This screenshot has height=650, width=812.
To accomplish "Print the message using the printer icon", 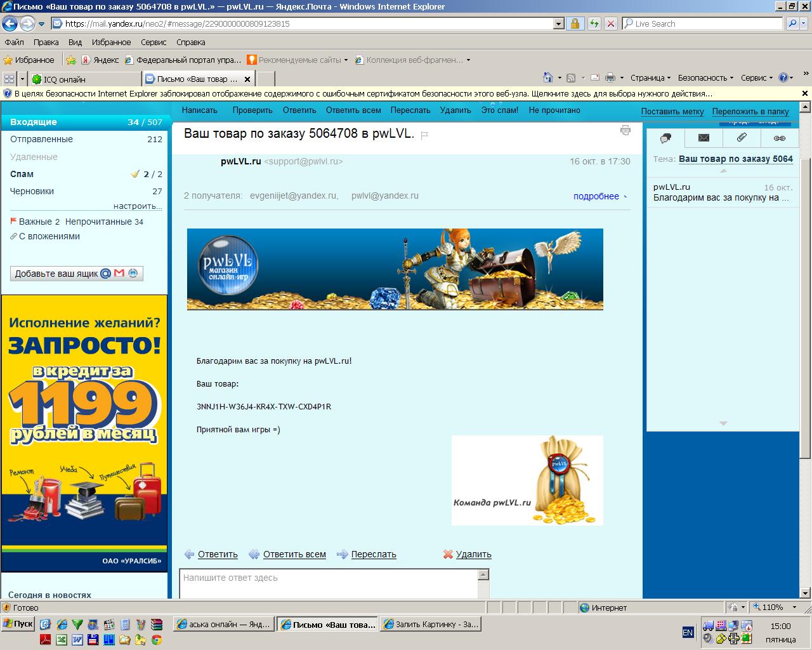I will [x=625, y=131].
